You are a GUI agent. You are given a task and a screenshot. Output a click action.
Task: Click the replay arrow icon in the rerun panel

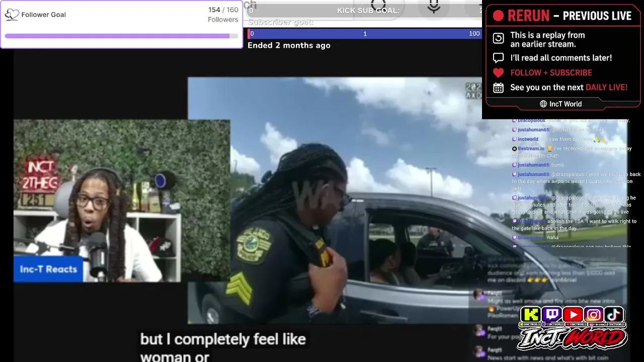click(498, 38)
